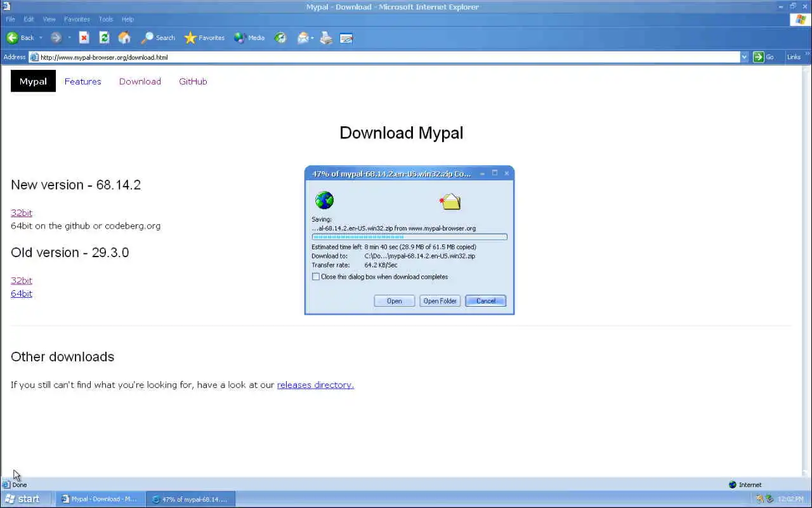The width and height of the screenshot is (812, 508).
Task: Open the Favorites menu in the menu bar
Action: coord(77,19)
